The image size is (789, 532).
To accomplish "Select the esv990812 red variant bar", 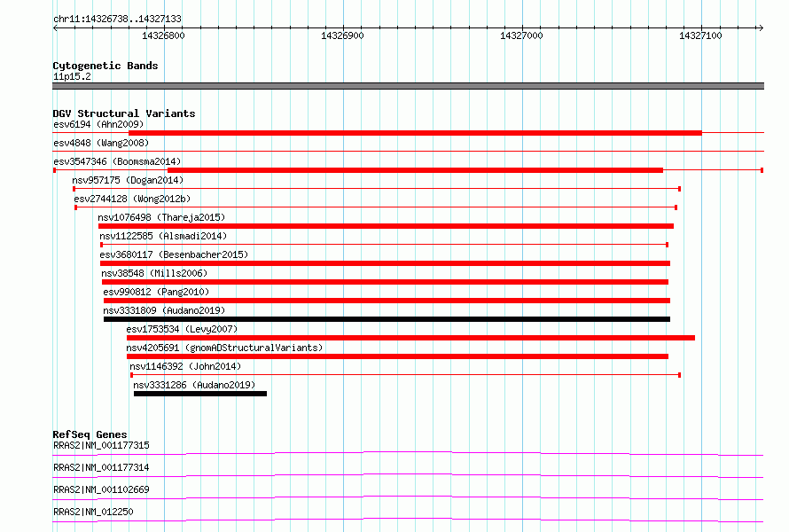I will point(387,301).
